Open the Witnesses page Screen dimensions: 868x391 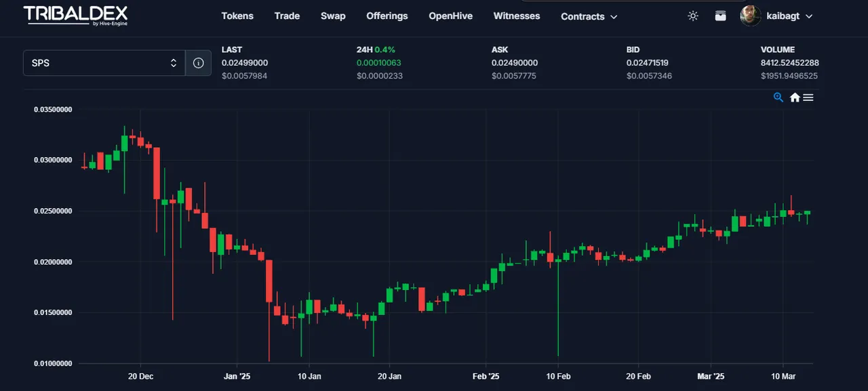click(517, 16)
